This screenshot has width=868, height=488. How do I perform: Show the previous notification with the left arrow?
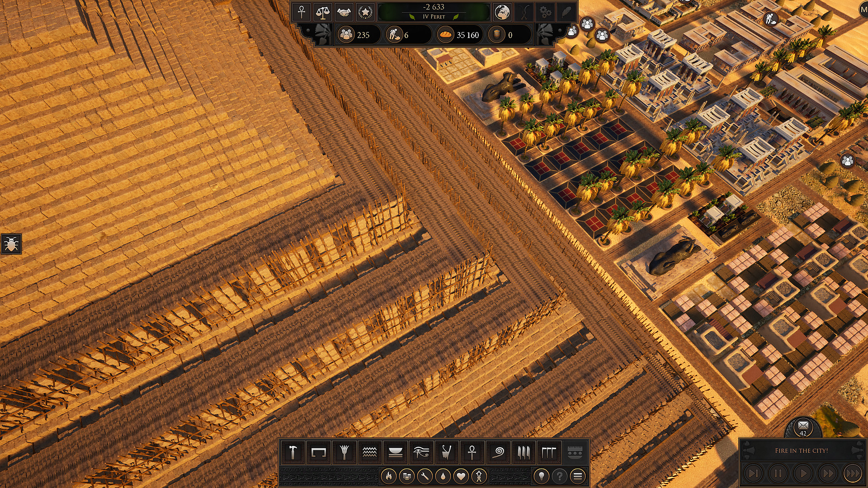(754, 473)
